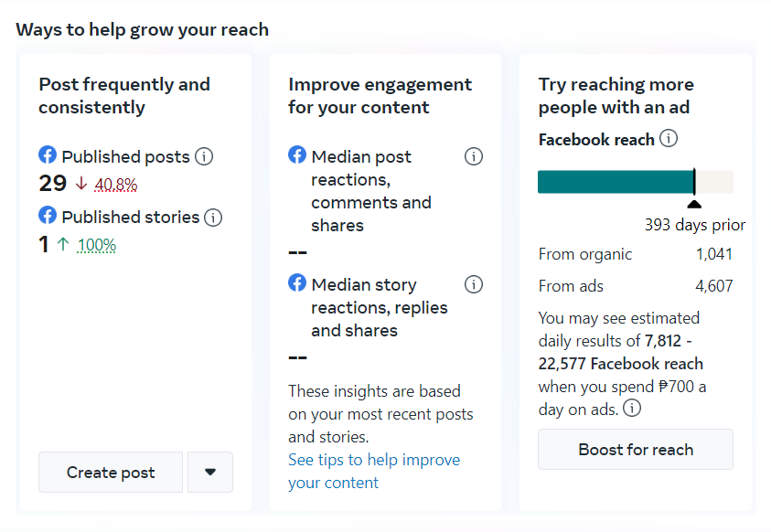Click Facebook logo beside Published posts

coord(48,155)
